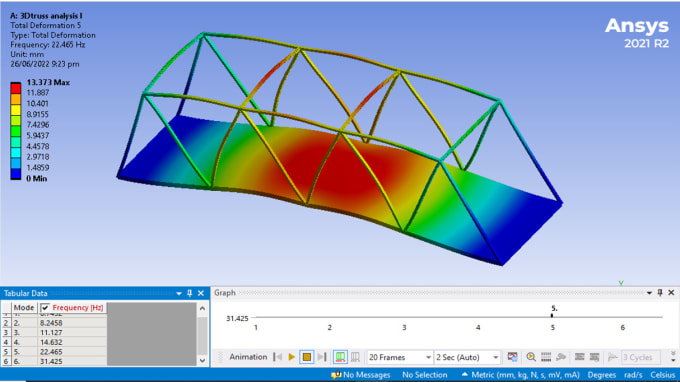The width and height of the screenshot is (680, 382).
Task: Pin the Graph panel
Action: (x=660, y=293)
